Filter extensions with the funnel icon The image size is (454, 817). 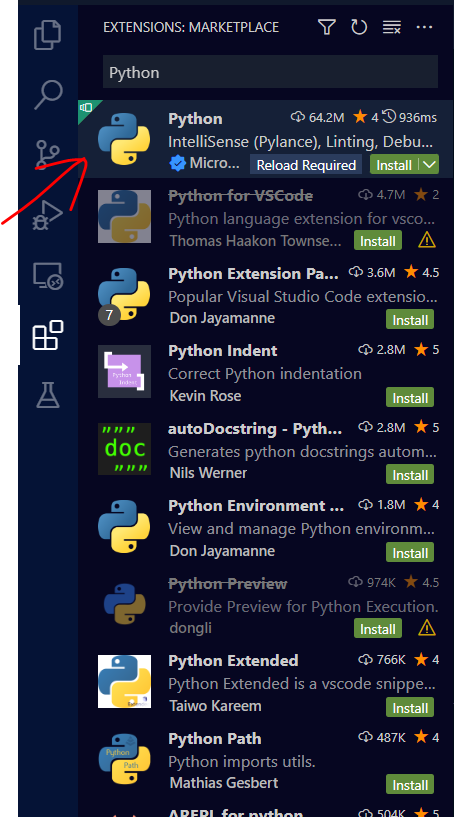[x=326, y=27]
